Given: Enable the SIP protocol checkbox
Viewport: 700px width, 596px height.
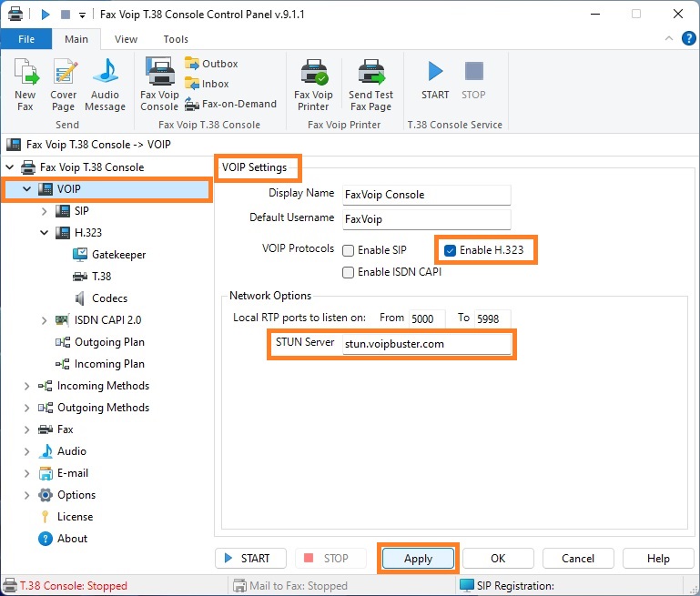Looking at the screenshot, I should pyautogui.click(x=349, y=250).
